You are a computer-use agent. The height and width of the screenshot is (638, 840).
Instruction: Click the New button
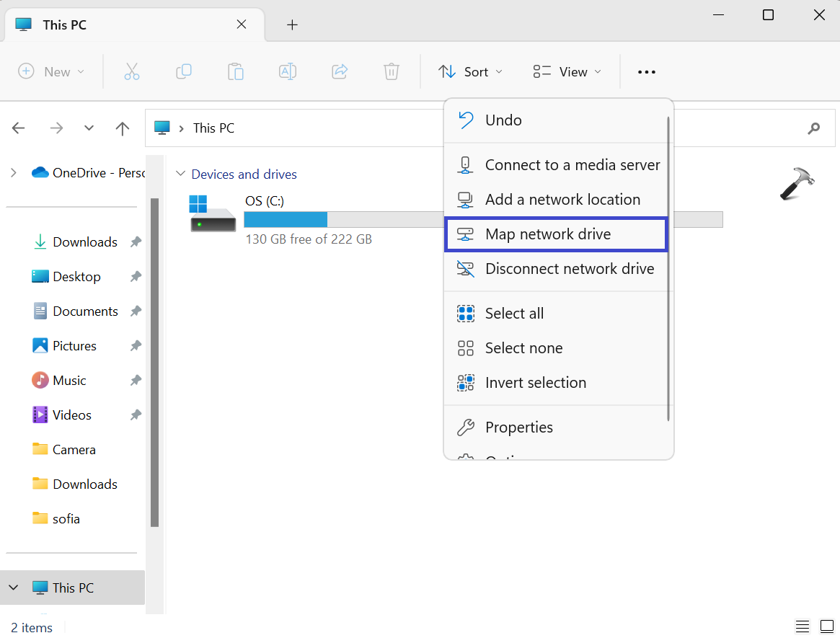coord(51,71)
